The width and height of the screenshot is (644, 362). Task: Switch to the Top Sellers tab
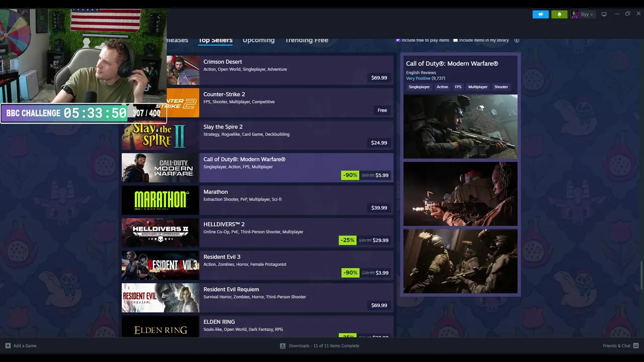coord(215,40)
